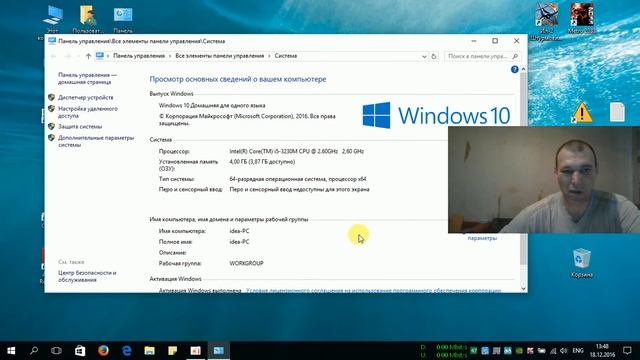The image size is (640, 360).
Task: Click the volume speaker tray icon
Action: pos(564,351)
